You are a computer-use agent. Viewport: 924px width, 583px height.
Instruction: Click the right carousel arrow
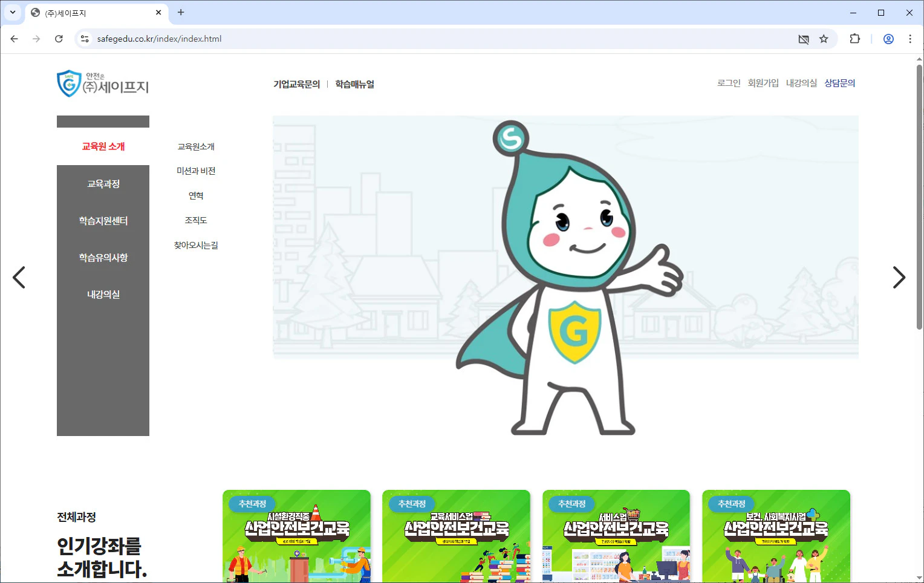coord(899,278)
